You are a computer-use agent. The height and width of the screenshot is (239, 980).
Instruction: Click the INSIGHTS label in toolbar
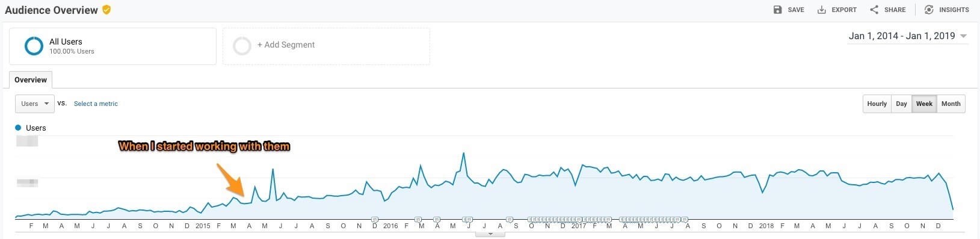(x=954, y=10)
